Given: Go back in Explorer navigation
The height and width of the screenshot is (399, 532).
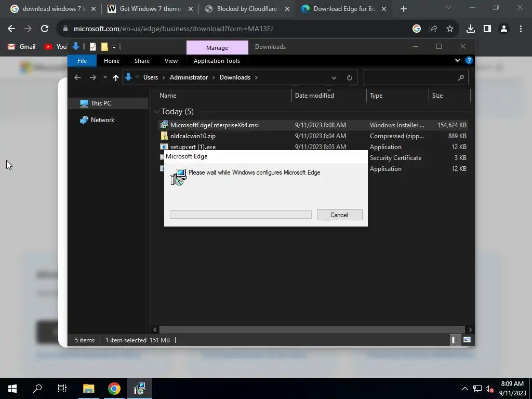Looking at the screenshot, I should [x=77, y=77].
